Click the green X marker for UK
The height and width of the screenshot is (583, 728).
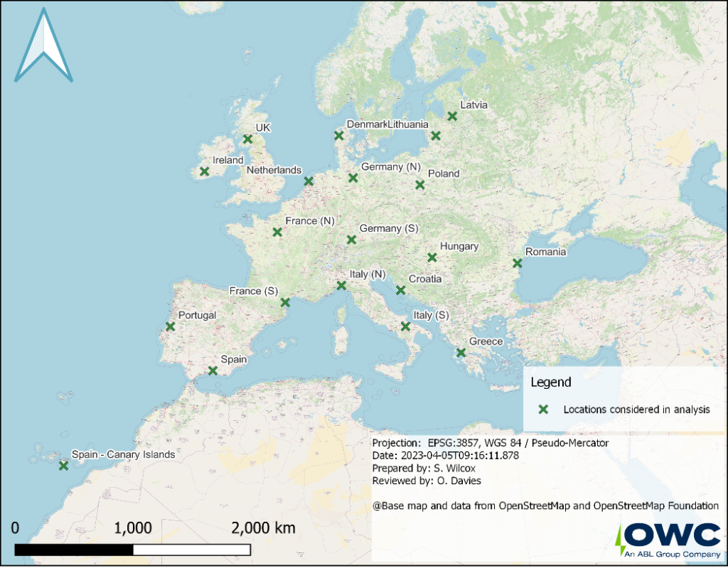pyautogui.click(x=247, y=139)
